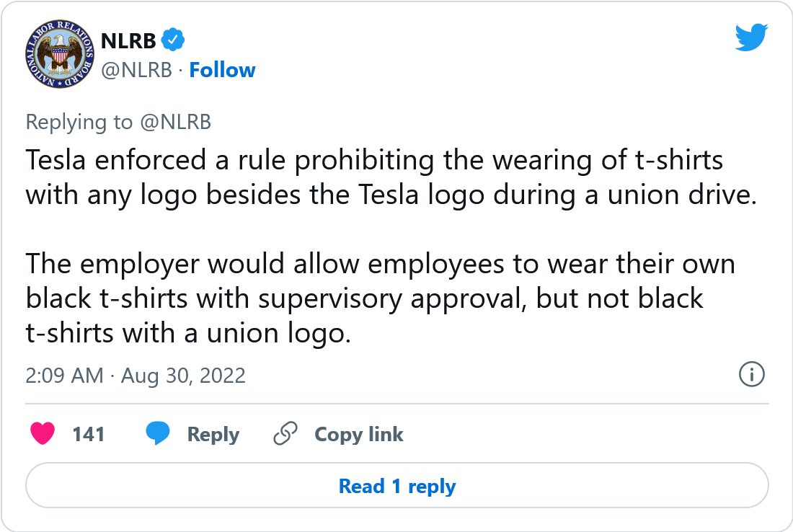This screenshot has width=793, height=532.
Task: Open the 2:09 AM · Aug 30, 2022 timestamp
Action: pos(136,376)
